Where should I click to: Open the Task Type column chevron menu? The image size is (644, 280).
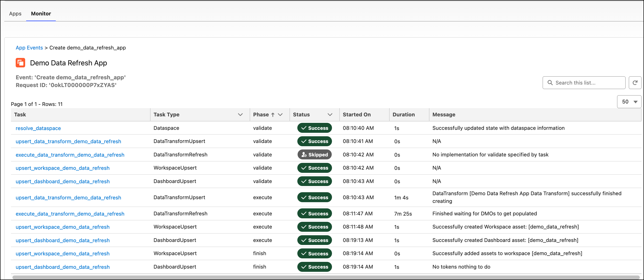click(240, 115)
